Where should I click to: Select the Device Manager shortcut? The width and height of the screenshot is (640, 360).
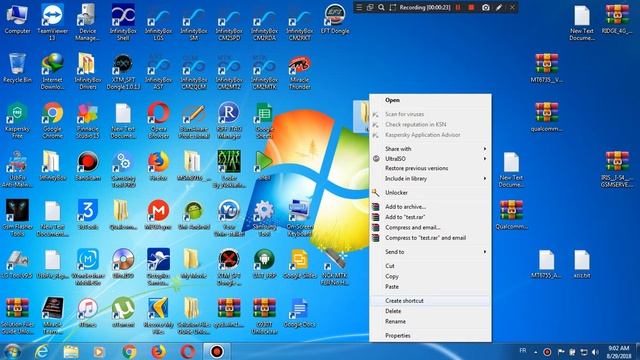(88, 22)
